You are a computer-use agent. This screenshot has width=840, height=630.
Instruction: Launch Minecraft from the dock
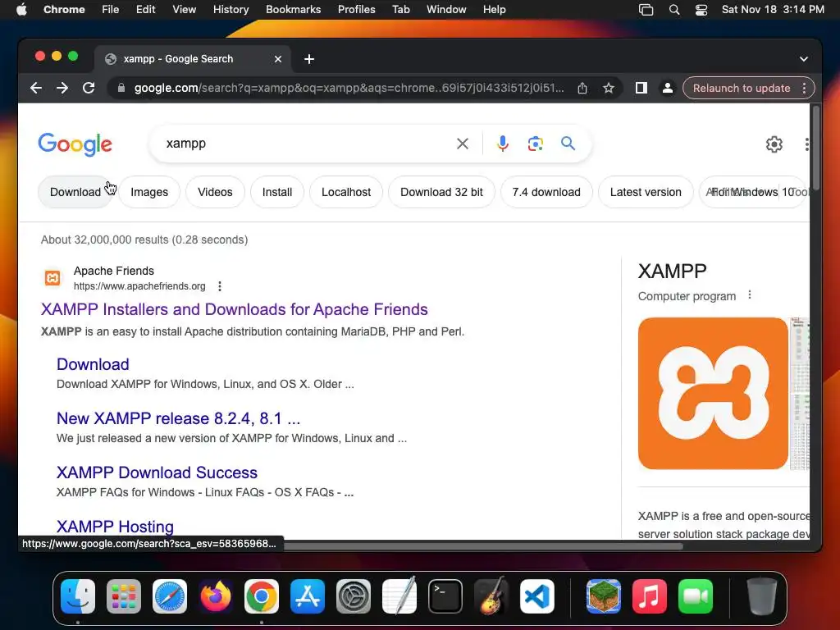point(603,596)
